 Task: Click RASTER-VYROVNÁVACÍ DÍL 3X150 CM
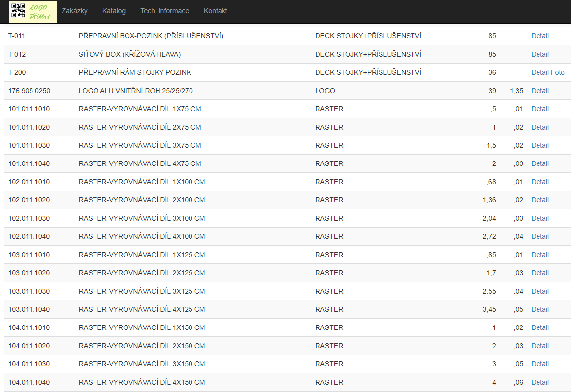[142, 364]
